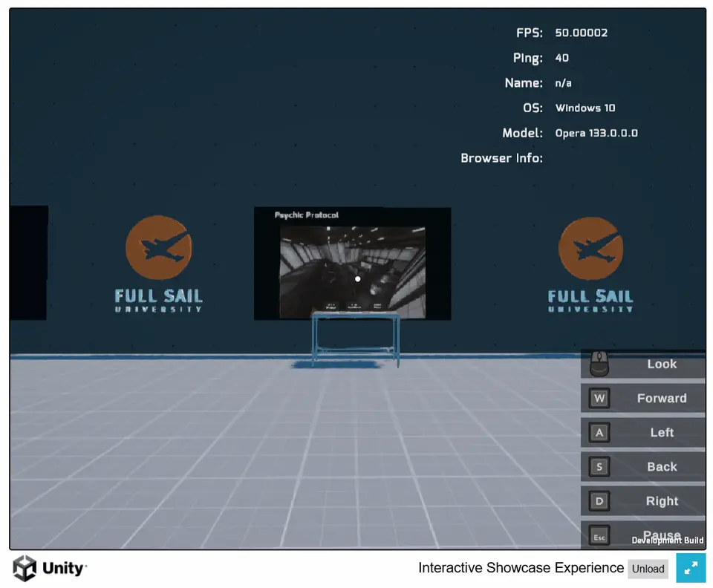Click the blue table below the screen

pyautogui.click(x=356, y=339)
